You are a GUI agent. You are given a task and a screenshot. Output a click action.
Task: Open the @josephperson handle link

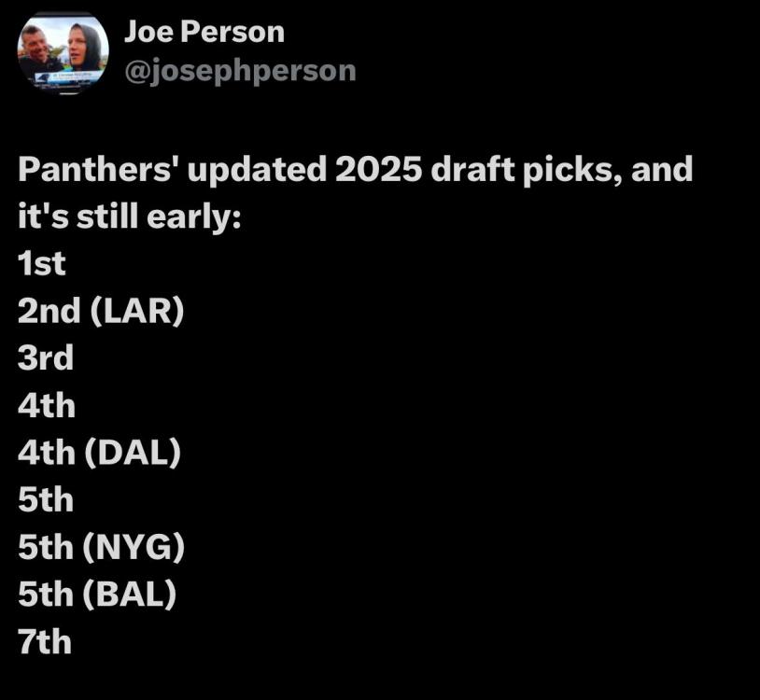point(240,70)
